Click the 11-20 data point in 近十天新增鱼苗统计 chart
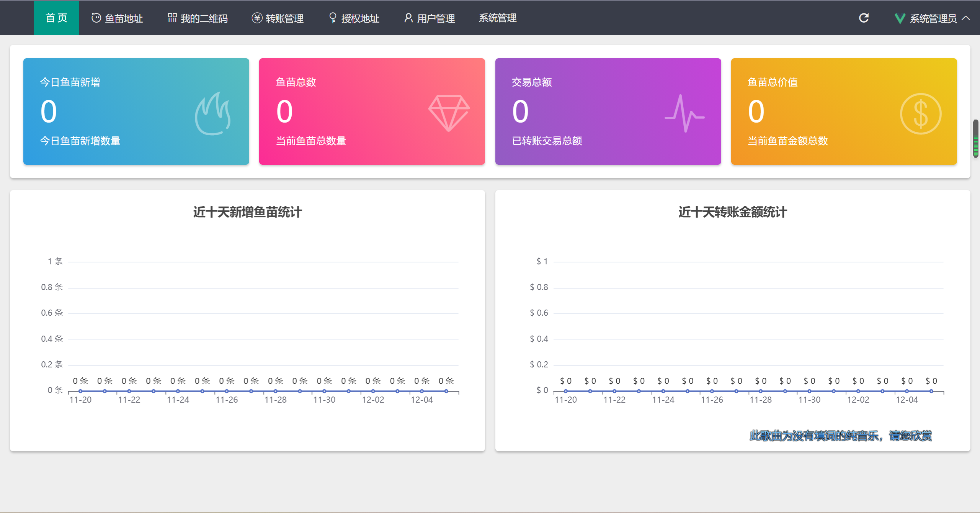 pos(80,391)
